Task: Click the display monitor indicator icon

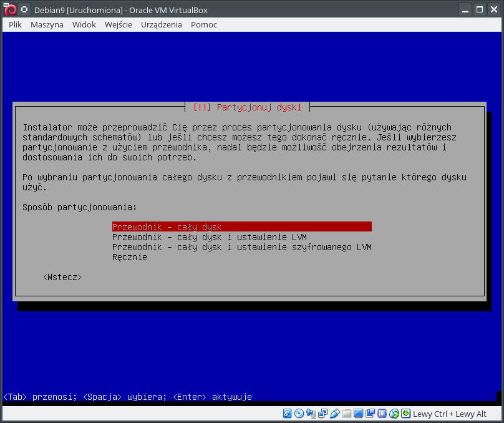Action: (x=359, y=414)
